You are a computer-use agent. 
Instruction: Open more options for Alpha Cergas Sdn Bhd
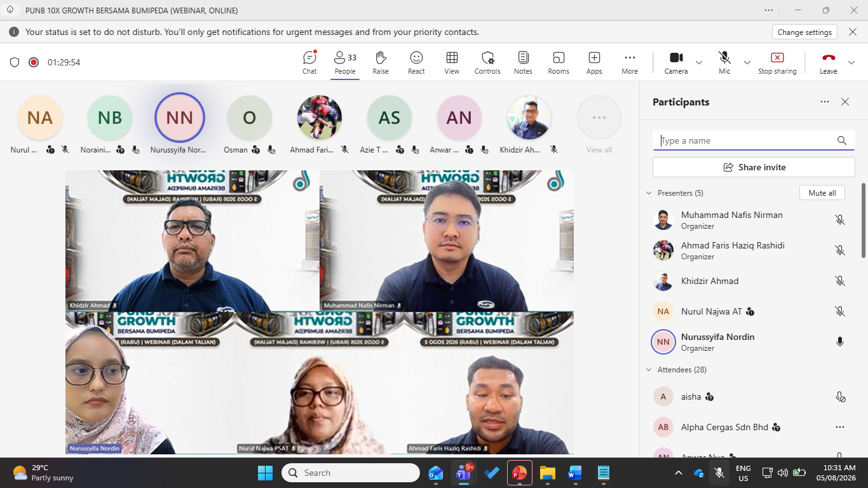[840, 427]
